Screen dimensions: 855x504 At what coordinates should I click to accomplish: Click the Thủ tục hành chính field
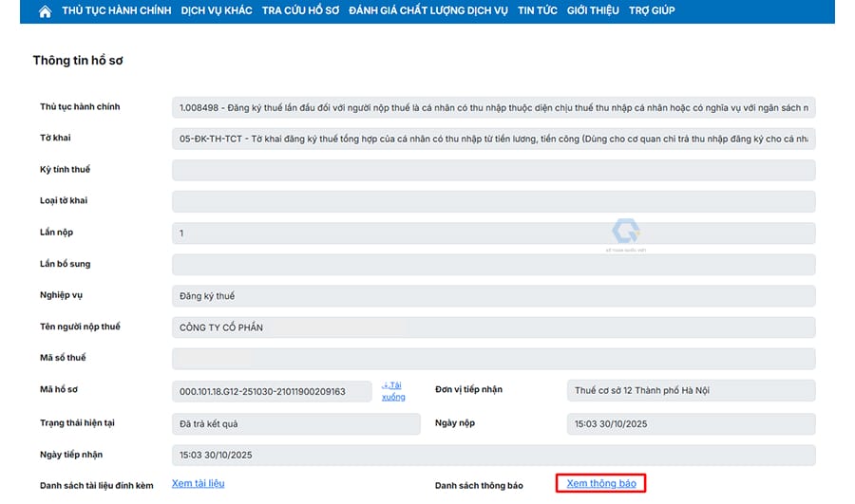(x=493, y=108)
